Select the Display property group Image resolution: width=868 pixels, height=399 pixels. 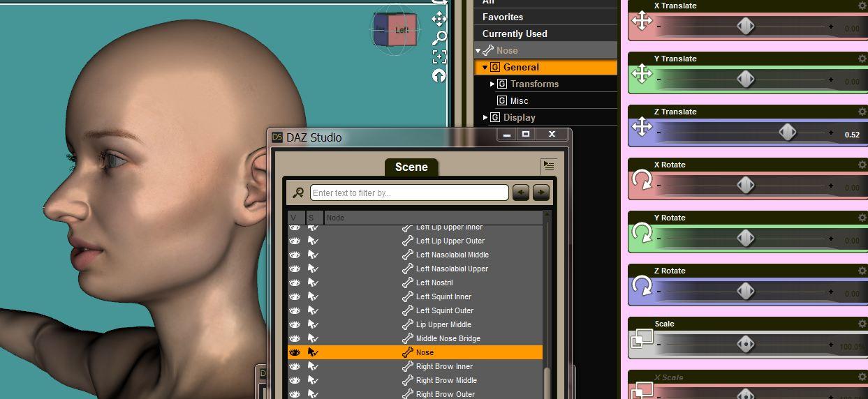[x=519, y=117]
